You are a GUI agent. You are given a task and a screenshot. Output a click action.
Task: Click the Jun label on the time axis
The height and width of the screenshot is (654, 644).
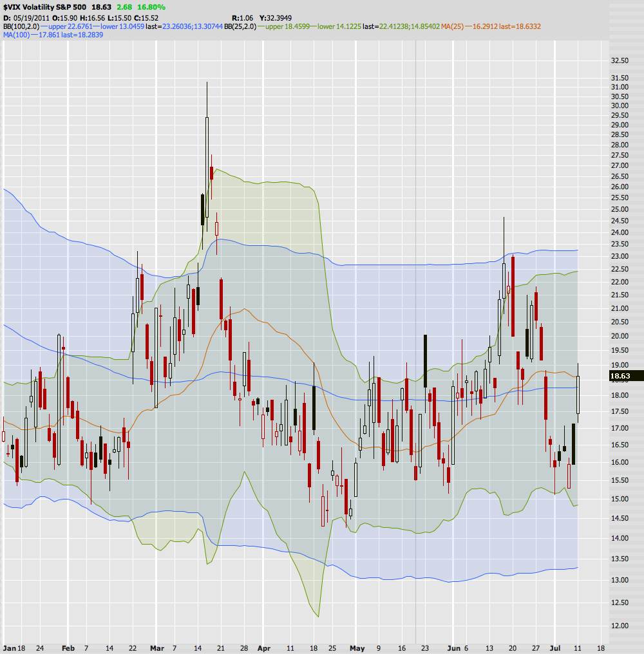click(x=455, y=648)
